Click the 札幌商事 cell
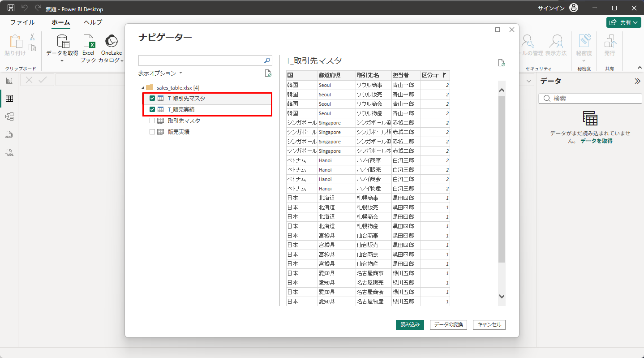644x358 pixels. click(374, 198)
